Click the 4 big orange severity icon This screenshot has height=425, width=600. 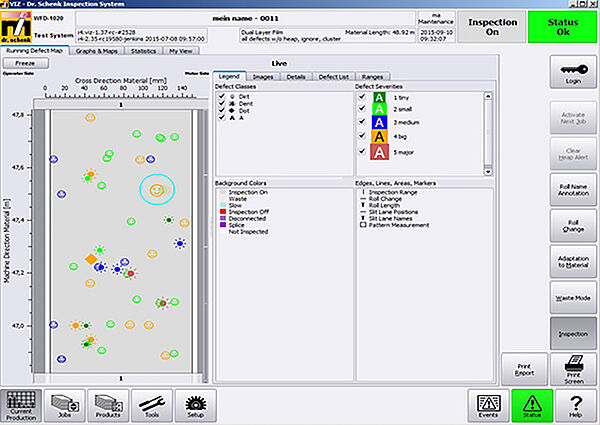tap(379, 137)
